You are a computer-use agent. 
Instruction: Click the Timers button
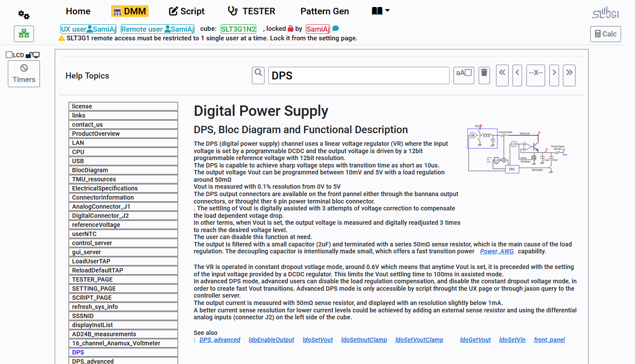pos(24,74)
